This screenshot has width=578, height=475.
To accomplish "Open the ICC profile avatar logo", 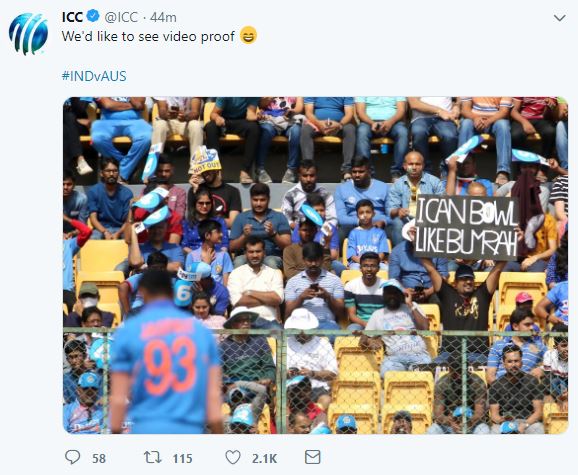I will coord(28,34).
